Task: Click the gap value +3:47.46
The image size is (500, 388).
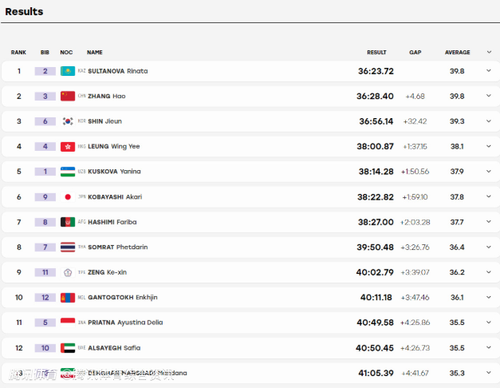Action: (415, 297)
